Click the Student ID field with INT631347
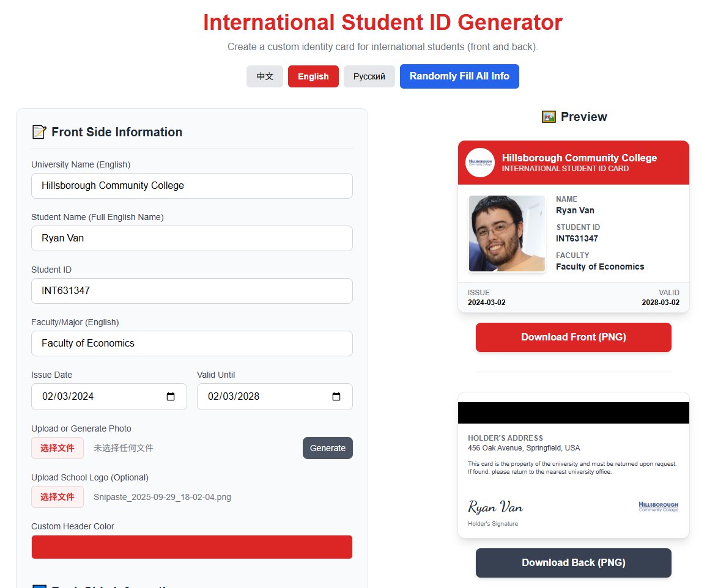This screenshot has height=588, width=707. pos(192,291)
